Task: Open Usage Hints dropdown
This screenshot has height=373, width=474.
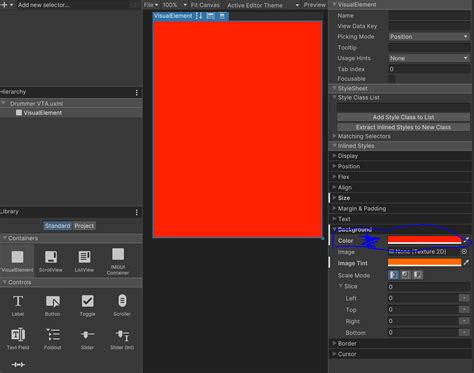Action: tap(429, 58)
